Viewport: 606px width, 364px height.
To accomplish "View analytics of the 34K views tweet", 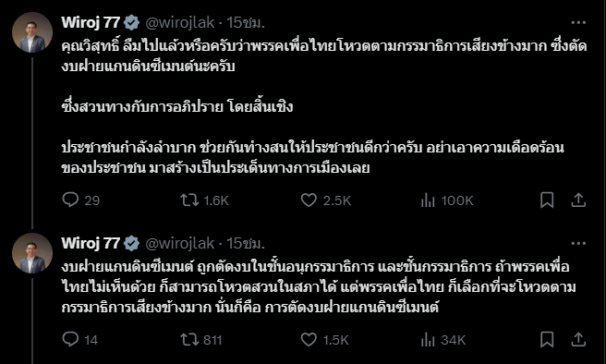I will click(x=442, y=340).
